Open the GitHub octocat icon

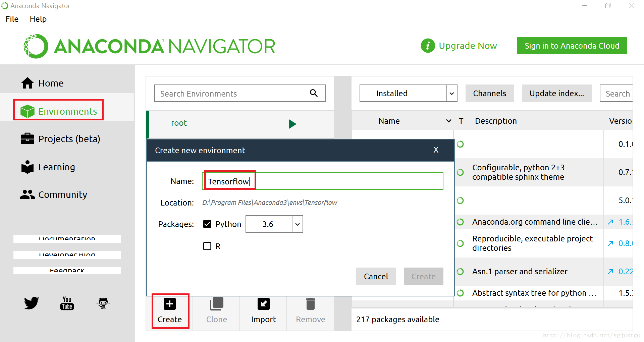point(103,303)
